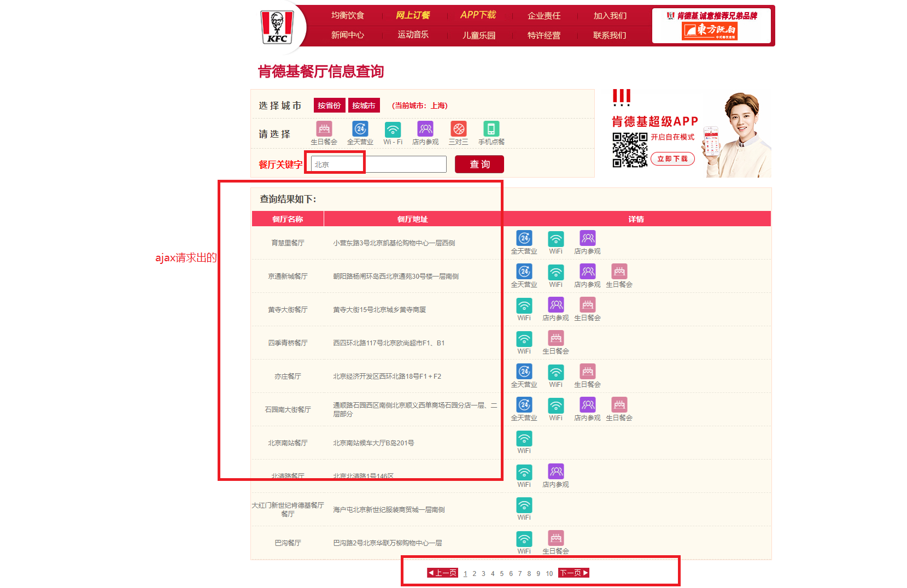
Task: Click 全天营业 icon in 京通新城餐厅 row
Action: tap(524, 272)
